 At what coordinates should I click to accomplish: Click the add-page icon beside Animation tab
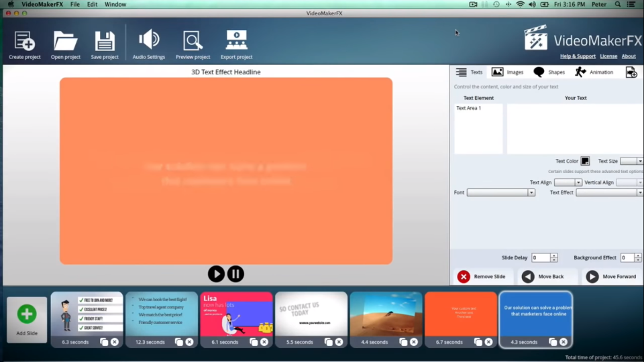point(631,72)
